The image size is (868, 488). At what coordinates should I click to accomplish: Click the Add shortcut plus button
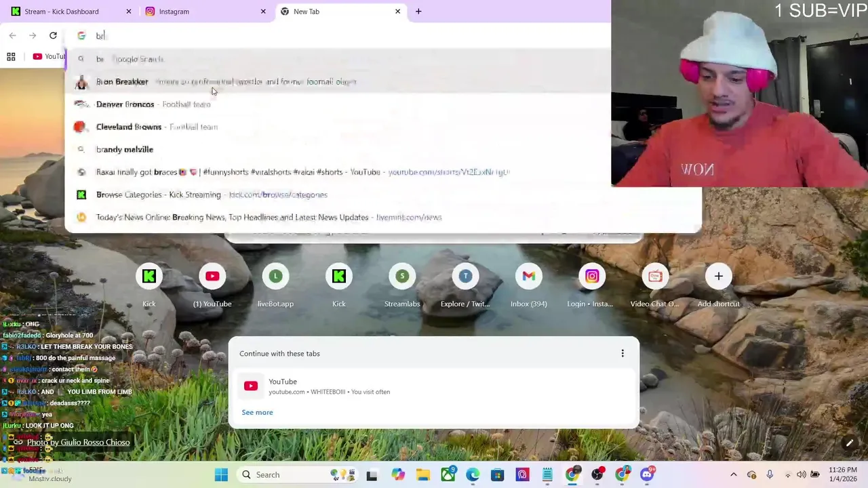click(x=719, y=276)
